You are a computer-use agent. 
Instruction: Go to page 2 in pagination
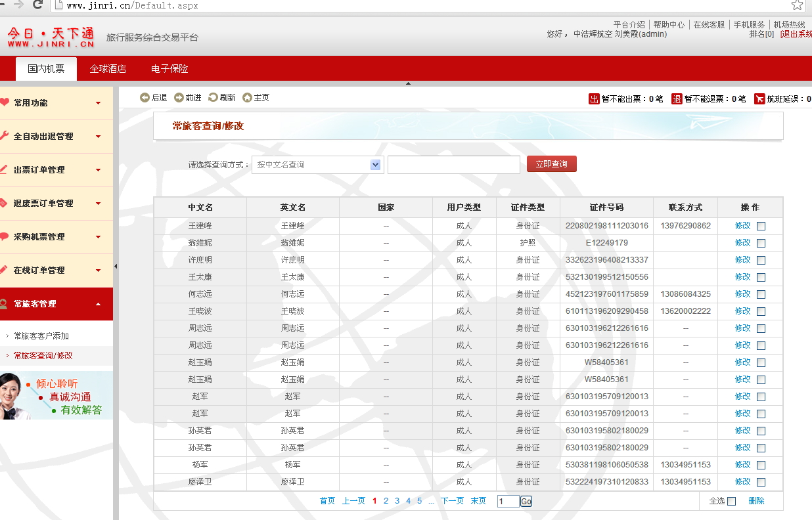point(386,501)
